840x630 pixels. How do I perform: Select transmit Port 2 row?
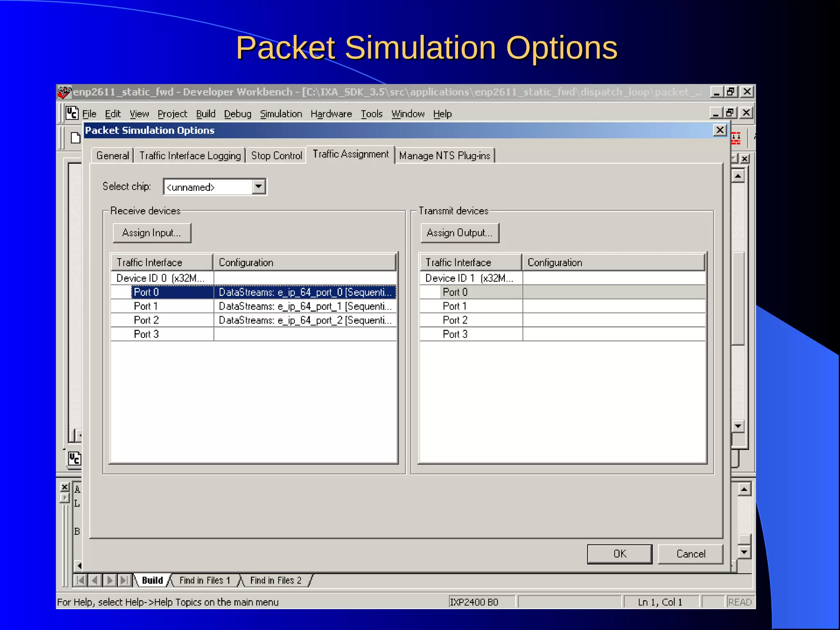tap(562, 320)
